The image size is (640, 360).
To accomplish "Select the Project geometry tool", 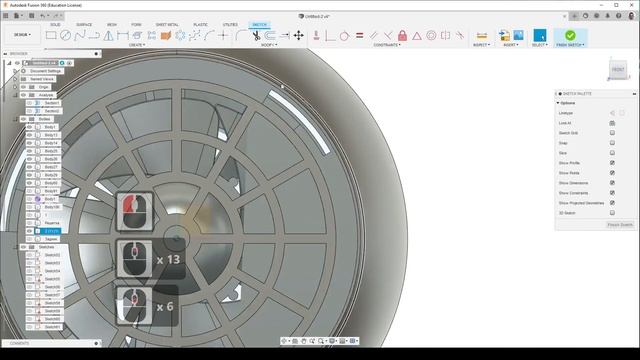I will point(137,36).
